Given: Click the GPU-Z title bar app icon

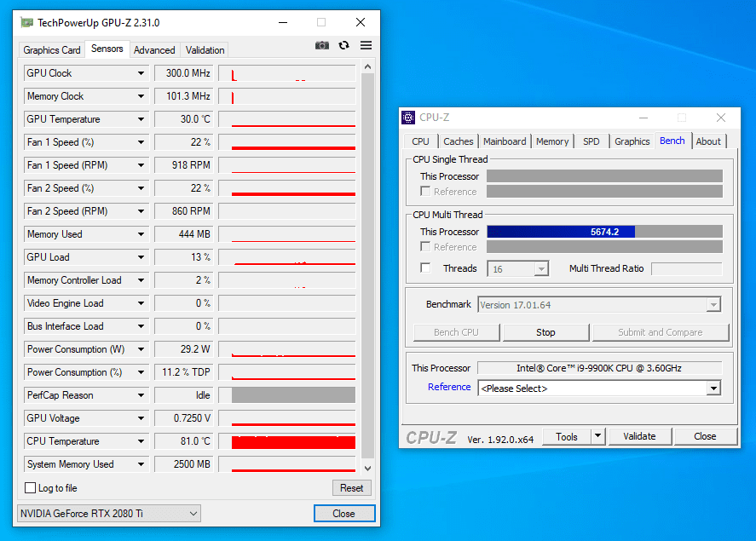Looking at the screenshot, I should click(27, 22).
